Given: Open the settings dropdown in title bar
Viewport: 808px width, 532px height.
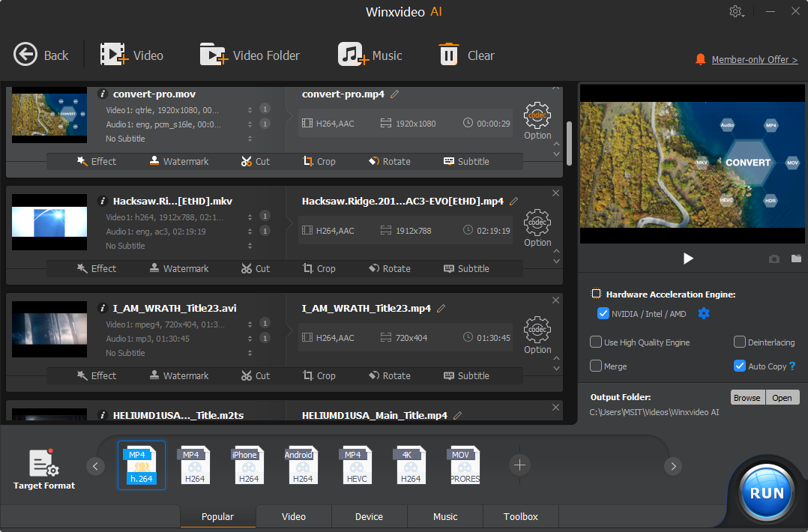Looking at the screenshot, I should pos(738,11).
